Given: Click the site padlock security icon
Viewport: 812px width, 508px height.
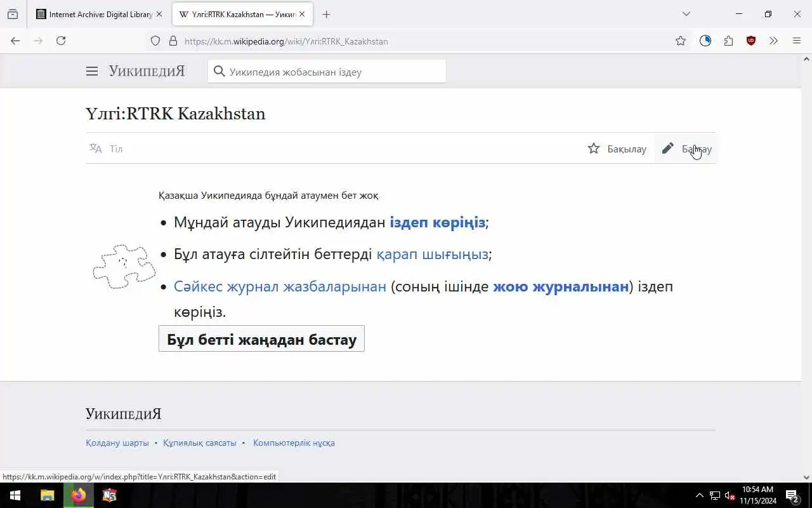Looking at the screenshot, I should pos(173,41).
